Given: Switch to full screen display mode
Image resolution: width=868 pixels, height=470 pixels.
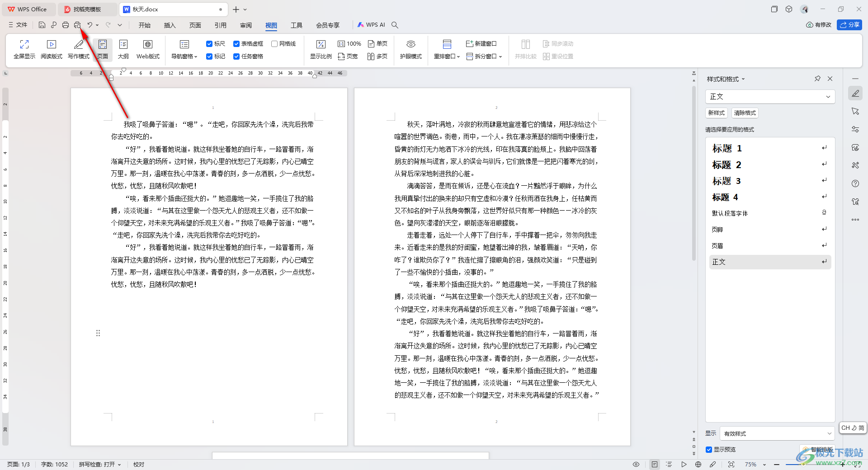Looking at the screenshot, I should [24, 49].
